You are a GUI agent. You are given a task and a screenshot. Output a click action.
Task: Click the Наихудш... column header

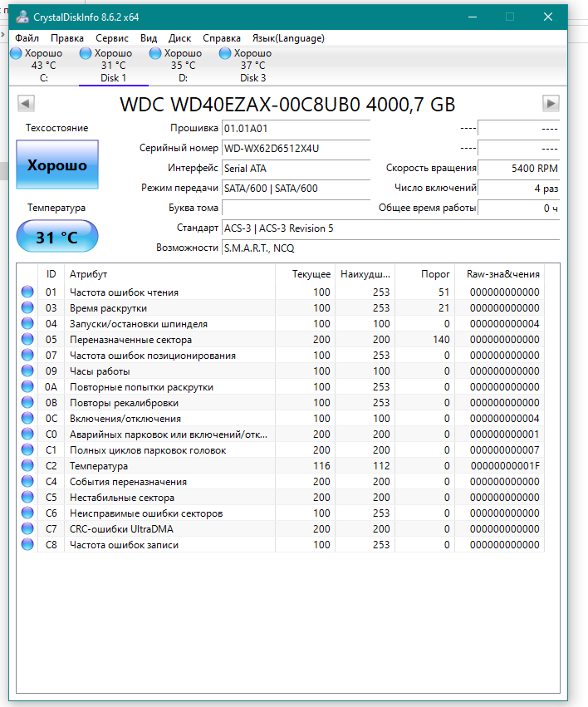(365, 273)
